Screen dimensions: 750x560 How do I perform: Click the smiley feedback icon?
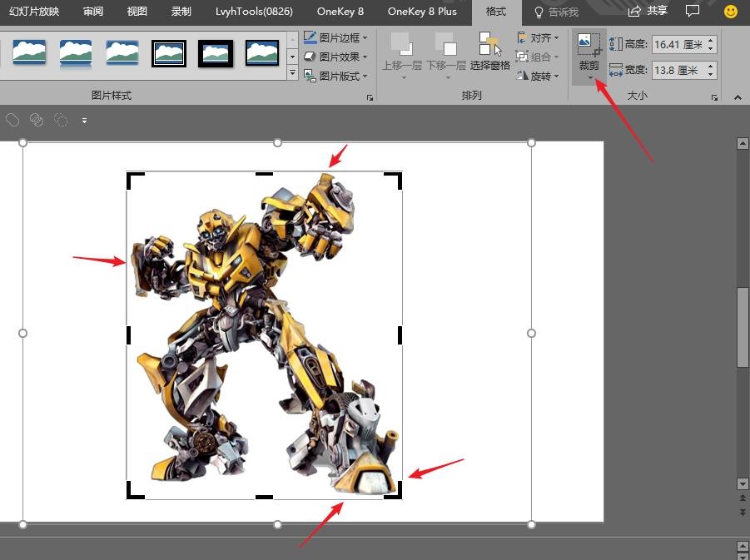click(730, 12)
